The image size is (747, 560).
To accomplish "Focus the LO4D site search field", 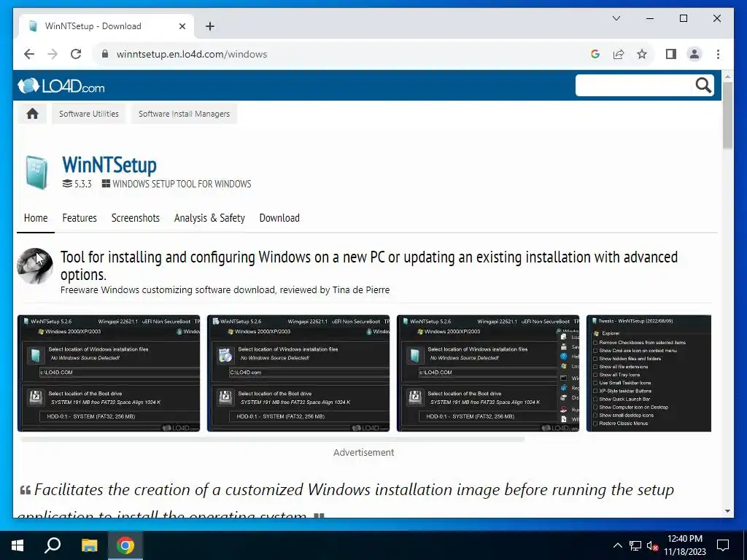I will click(635, 85).
